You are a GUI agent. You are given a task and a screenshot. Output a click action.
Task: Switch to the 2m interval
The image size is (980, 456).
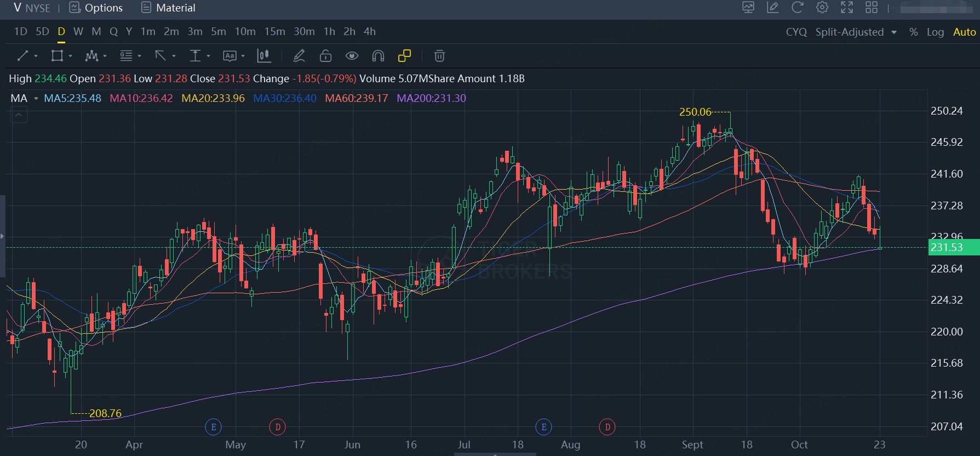171,32
